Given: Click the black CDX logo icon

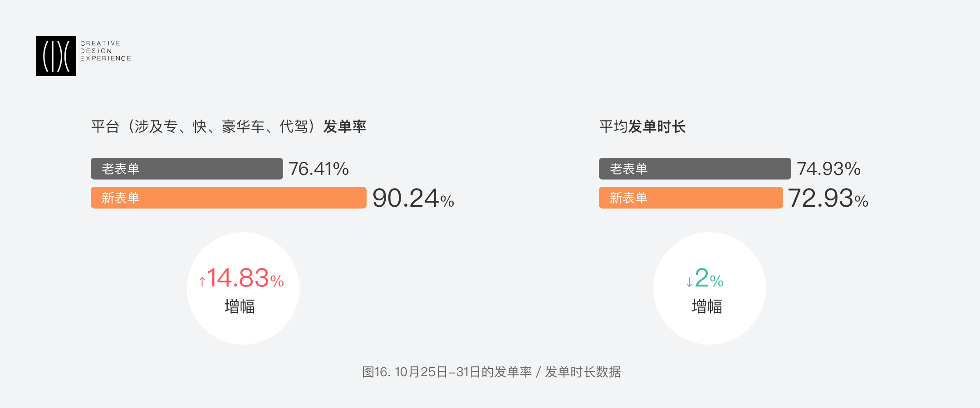Looking at the screenshot, I should 56,56.
